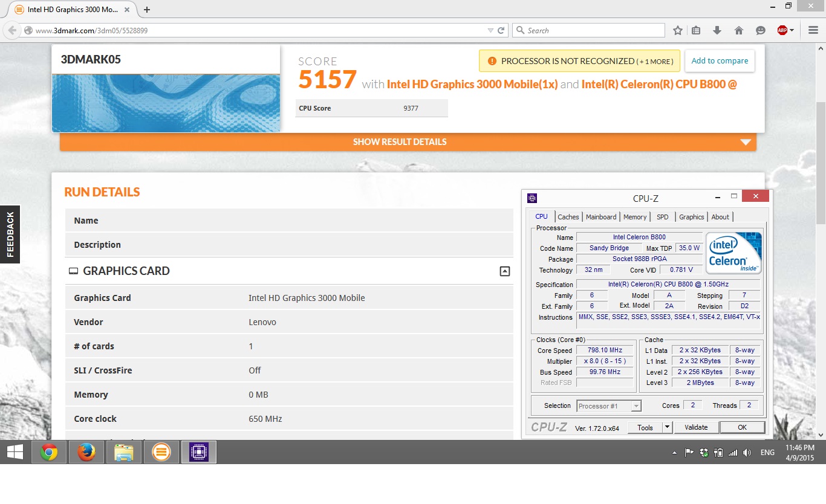
Task: Click Adblock Plus ABP icon
Action: click(x=782, y=30)
